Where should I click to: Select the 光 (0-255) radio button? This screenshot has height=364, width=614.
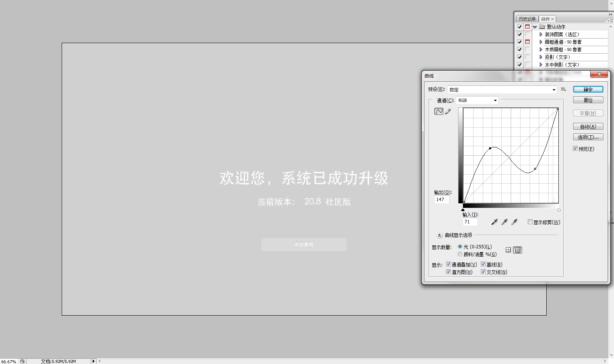pyautogui.click(x=460, y=246)
